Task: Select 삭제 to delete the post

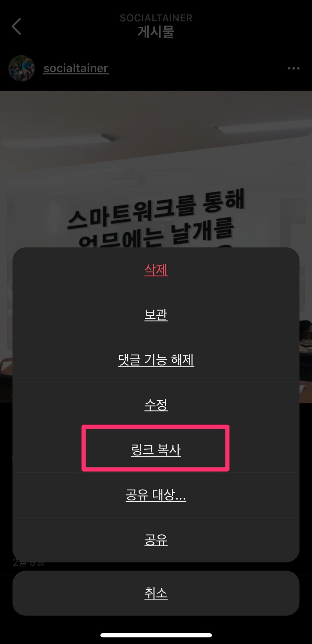Action: 156,270
